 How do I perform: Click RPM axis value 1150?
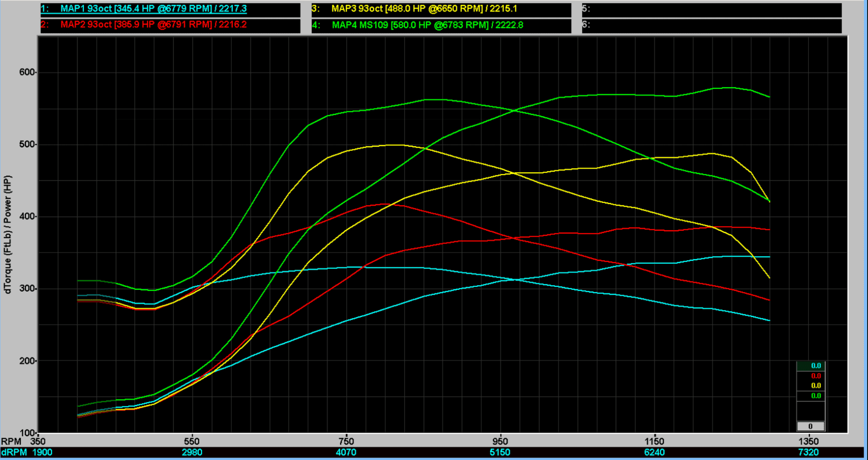654,442
